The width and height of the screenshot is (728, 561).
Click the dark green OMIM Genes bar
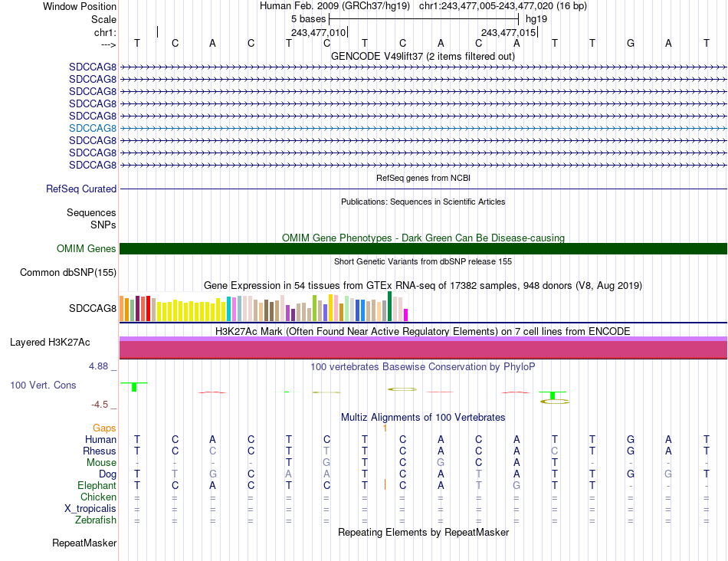pos(423,248)
